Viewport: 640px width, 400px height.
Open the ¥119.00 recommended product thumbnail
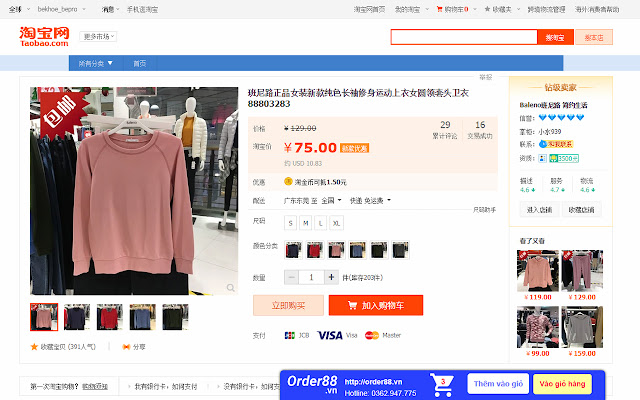[x=538, y=271]
